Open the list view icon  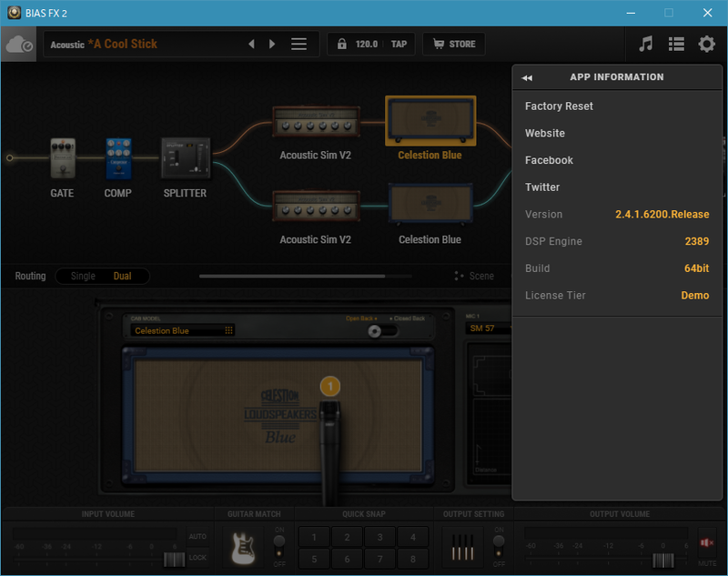pyautogui.click(x=676, y=44)
